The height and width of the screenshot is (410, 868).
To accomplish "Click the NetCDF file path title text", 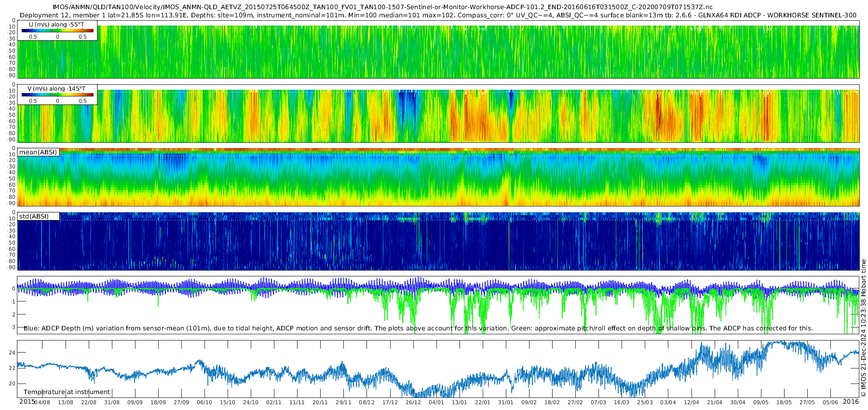I will [x=382, y=7].
